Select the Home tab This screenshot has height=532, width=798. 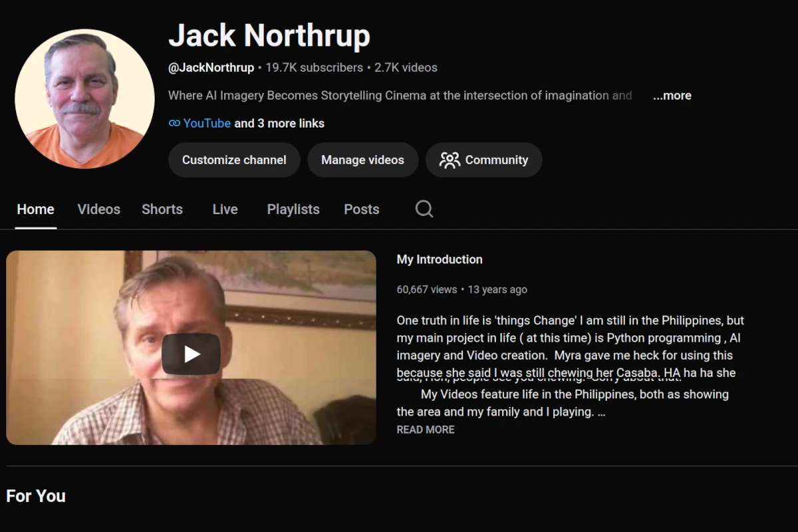pyautogui.click(x=35, y=209)
